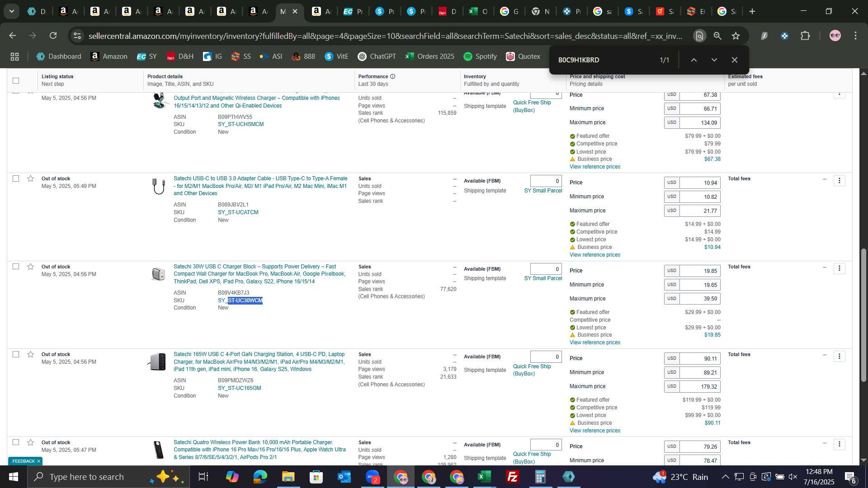Open Satechi 30W USB C Charger Block listing title
The image size is (868, 488).
click(x=259, y=274)
